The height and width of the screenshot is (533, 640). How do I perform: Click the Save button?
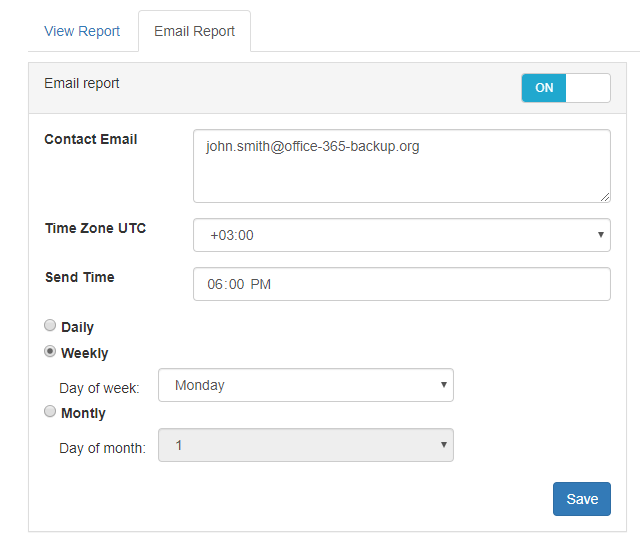point(582,499)
